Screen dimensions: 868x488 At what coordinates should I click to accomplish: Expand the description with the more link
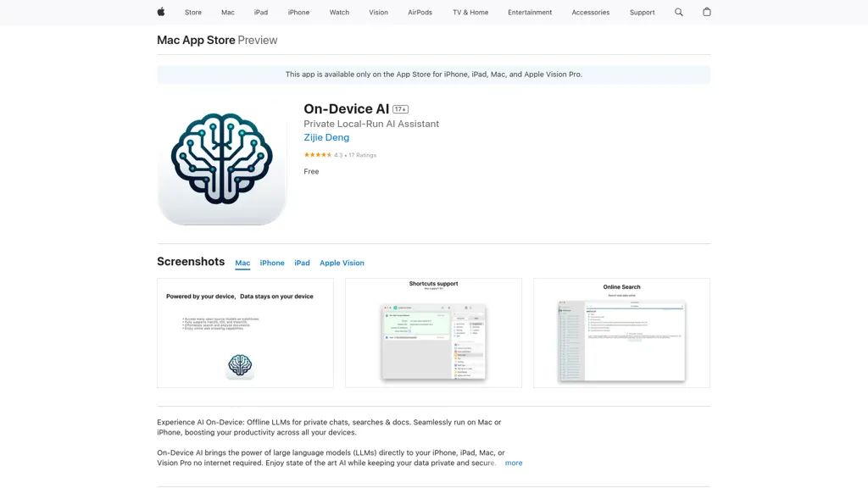coord(514,463)
